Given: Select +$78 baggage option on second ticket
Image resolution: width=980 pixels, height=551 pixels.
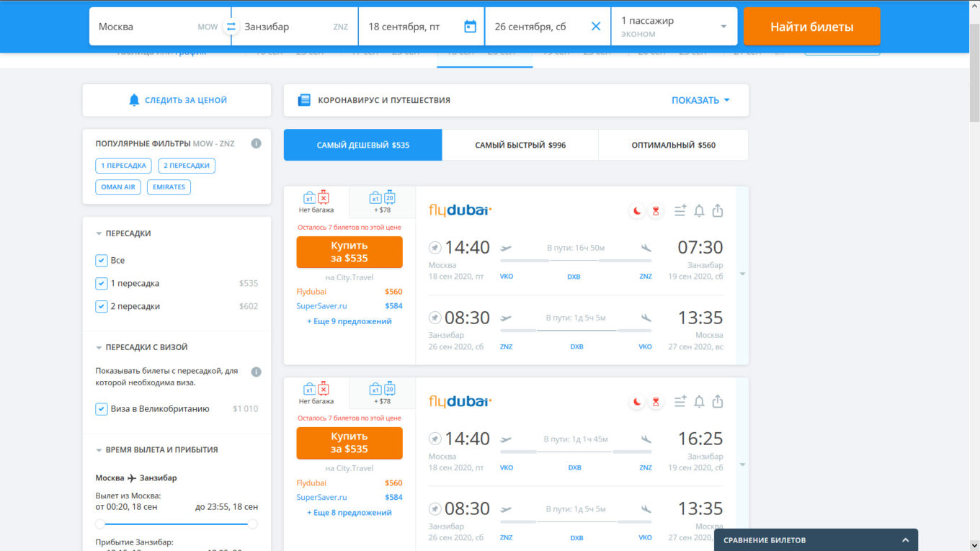Looking at the screenshot, I should pos(382,393).
